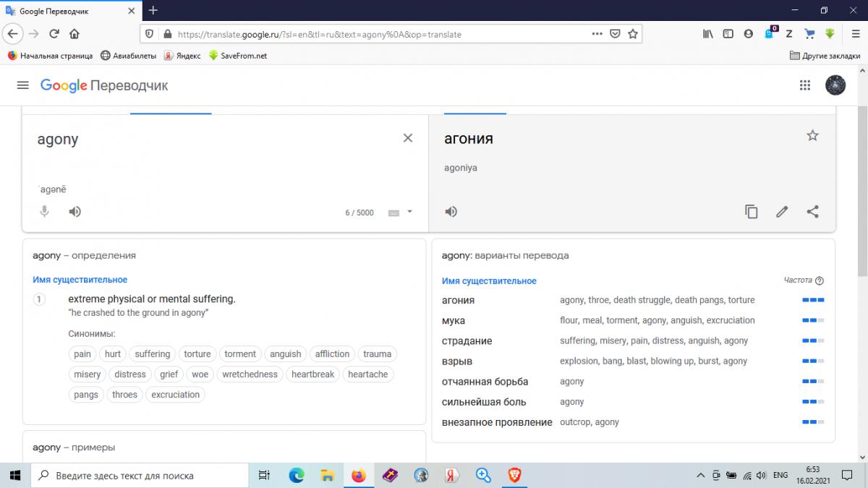This screenshot has width=868, height=488.
Task: Select synonym chip trauma
Action: point(378,354)
